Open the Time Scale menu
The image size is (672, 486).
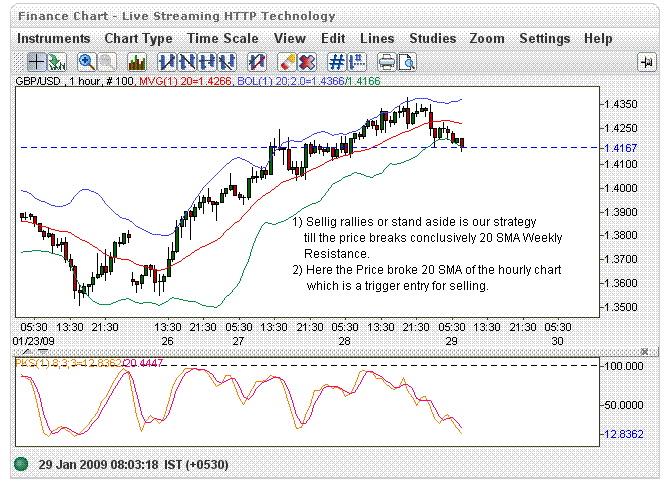(x=223, y=39)
